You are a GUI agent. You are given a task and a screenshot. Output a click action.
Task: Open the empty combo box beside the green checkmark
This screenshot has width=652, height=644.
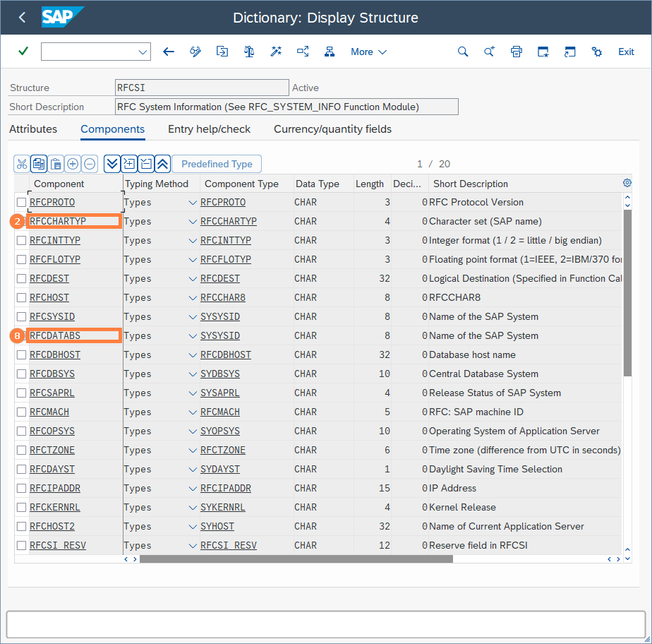pos(95,52)
